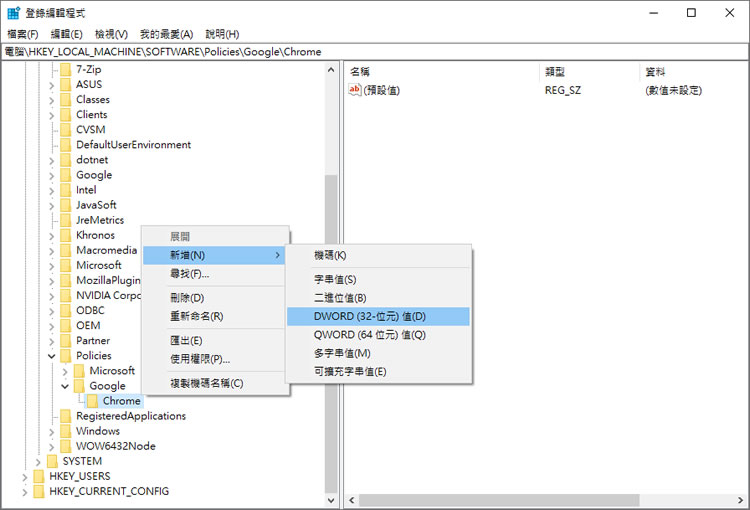
Task: Select 機碼(K) in the new submenu
Action: point(378,255)
